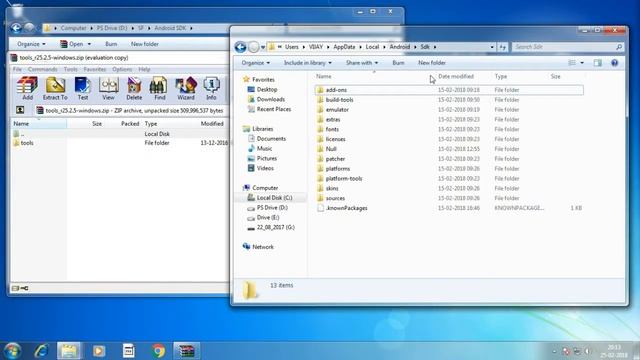Expand the address bar history dropdown

pyautogui.click(x=492, y=47)
